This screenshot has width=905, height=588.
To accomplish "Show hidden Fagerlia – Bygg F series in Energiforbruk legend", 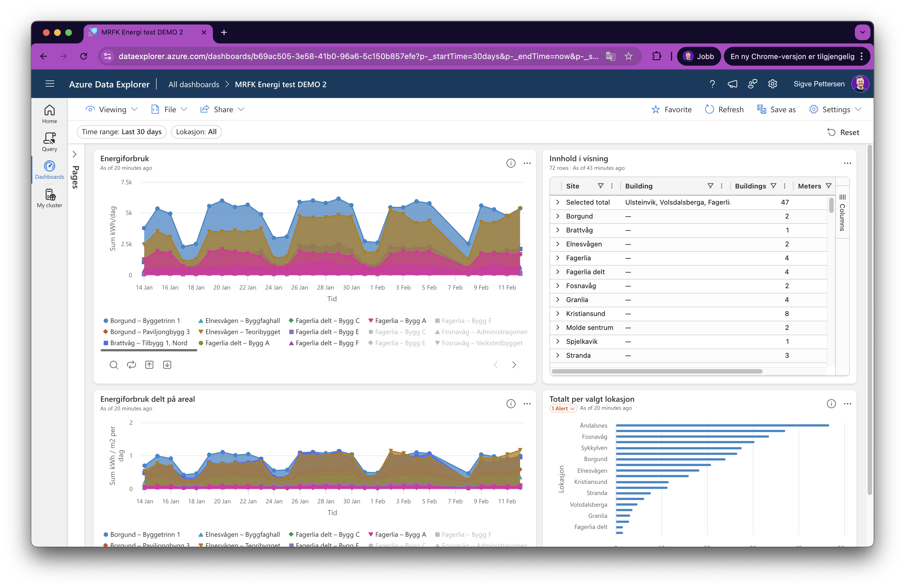I will 463,321.
